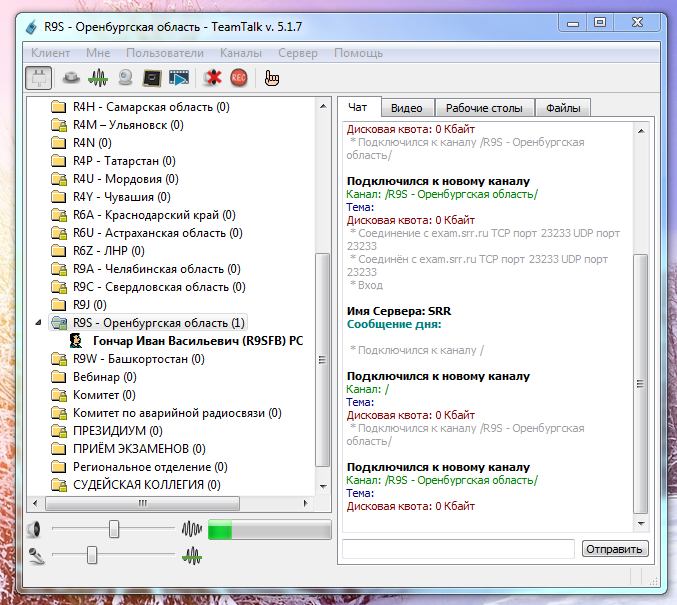Toggle the red REC recording button
This screenshot has height=605, width=677.
(x=238, y=77)
